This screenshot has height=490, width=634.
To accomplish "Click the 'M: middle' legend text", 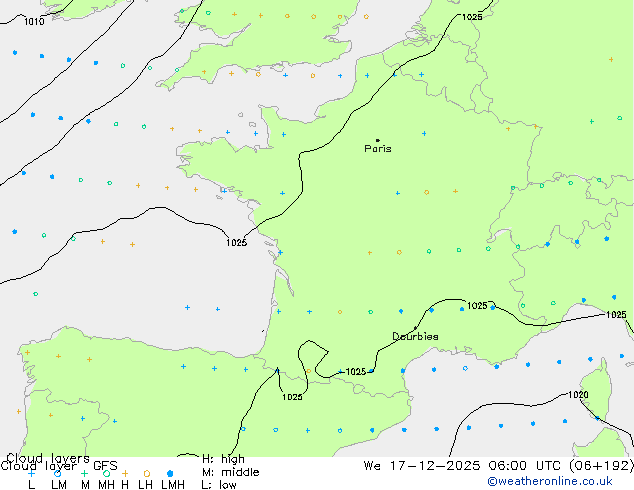I will pos(230,472).
